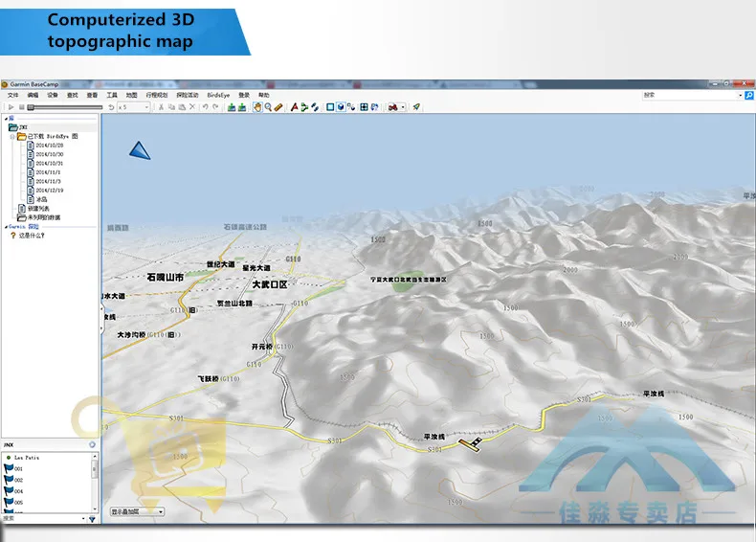
Task: Collapse the BirdsEye downloads folder expander
Action: pos(12,137)
